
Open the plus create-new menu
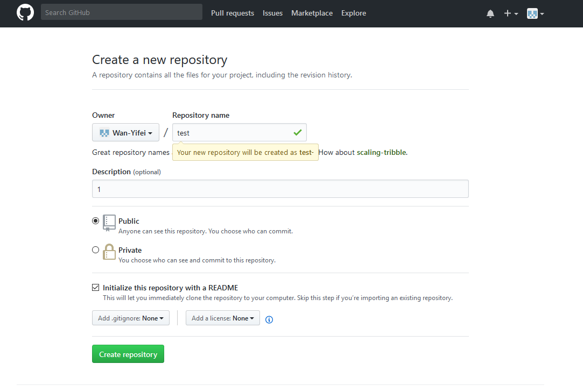pos(510,13)
